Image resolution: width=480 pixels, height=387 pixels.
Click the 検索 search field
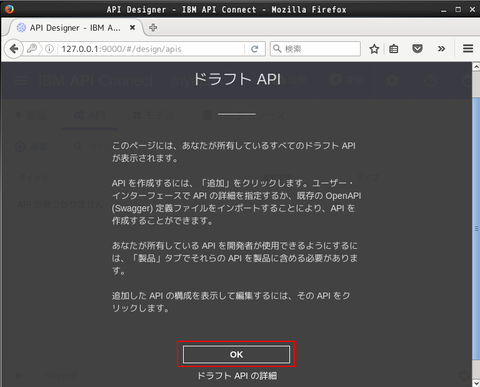pyautogui.click(x=315, y=49)
